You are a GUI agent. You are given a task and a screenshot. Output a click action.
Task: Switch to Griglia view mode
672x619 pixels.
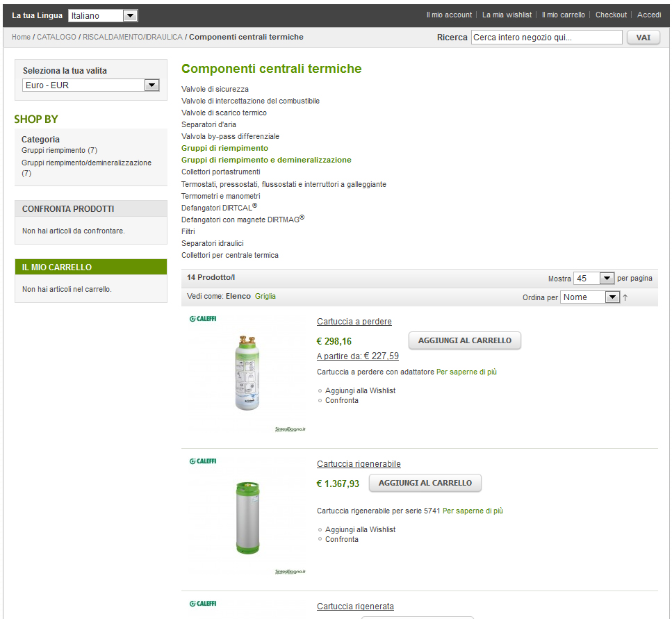click(265, 296)
